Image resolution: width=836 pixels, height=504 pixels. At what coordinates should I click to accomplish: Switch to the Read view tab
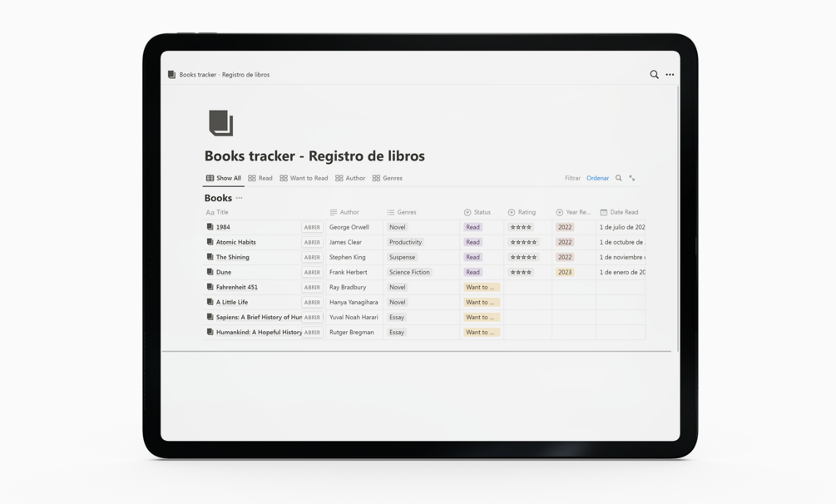(260, 178)
